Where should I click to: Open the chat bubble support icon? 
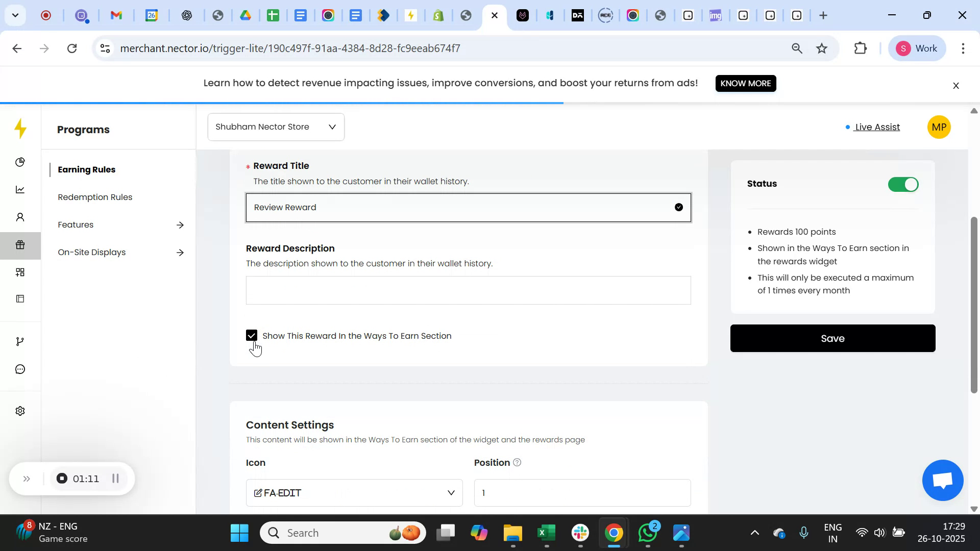[x=20, y=369]
